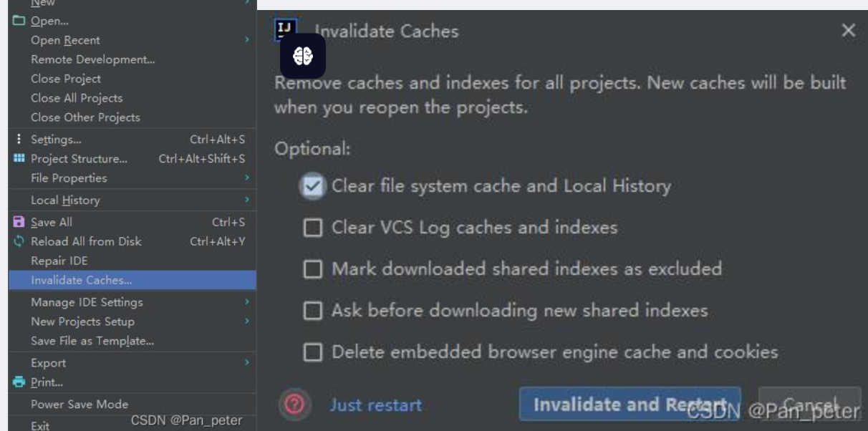The width and height of the screenshot is (868, 431).
Task: Choose Close All Projects from the menu
Action: pyautogui.click(x=77, y=98)
